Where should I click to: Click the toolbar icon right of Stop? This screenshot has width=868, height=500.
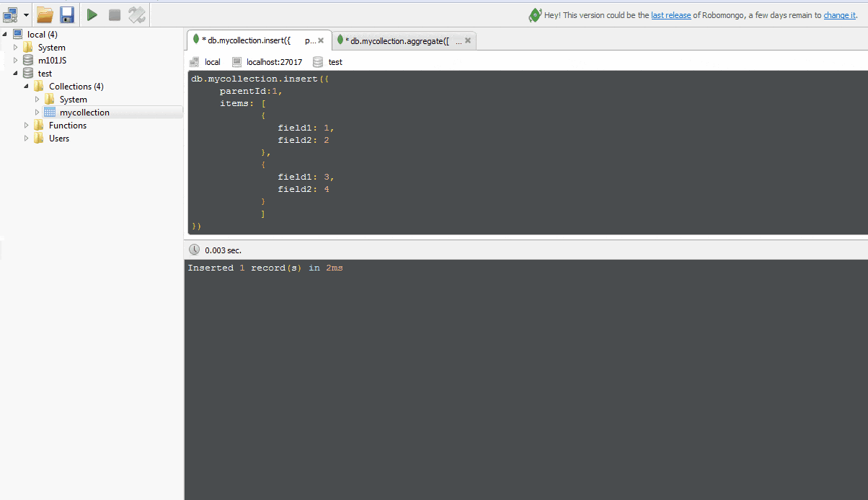(x=136, y=14)
